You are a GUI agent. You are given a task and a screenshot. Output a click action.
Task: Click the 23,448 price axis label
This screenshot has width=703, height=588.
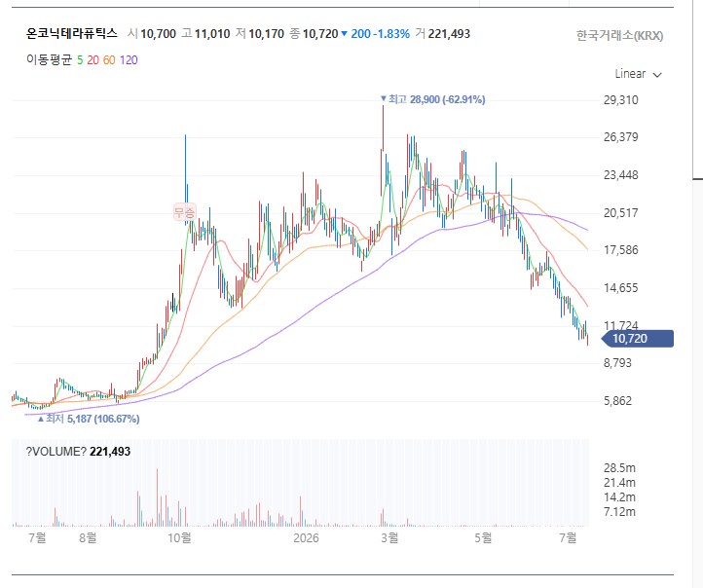coord(620,175)
